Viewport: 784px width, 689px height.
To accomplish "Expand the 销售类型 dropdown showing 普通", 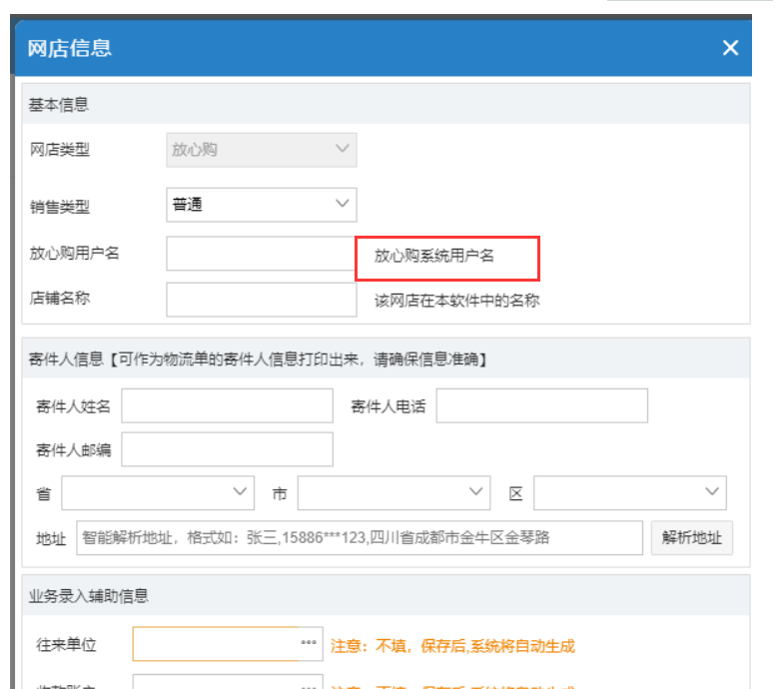I will pos(261,205).
